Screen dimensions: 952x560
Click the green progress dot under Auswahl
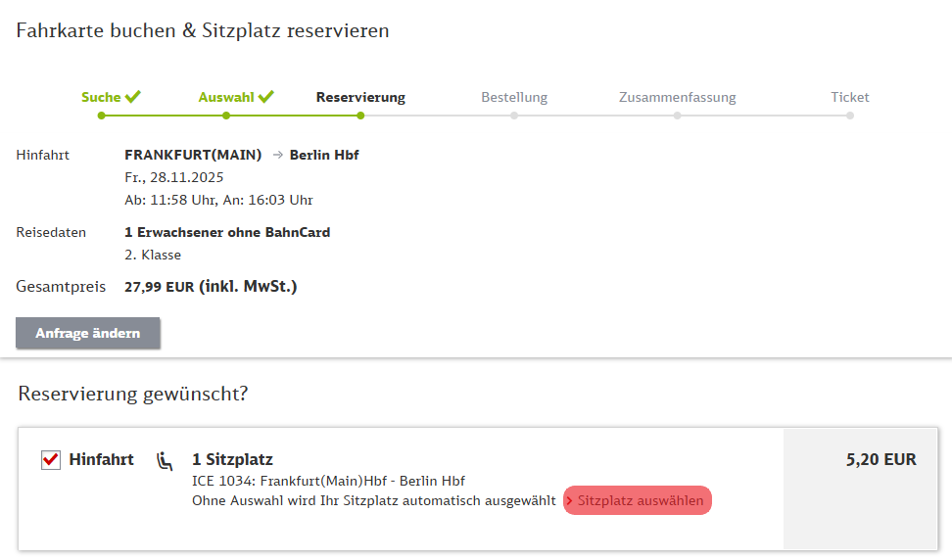point(226,116)
